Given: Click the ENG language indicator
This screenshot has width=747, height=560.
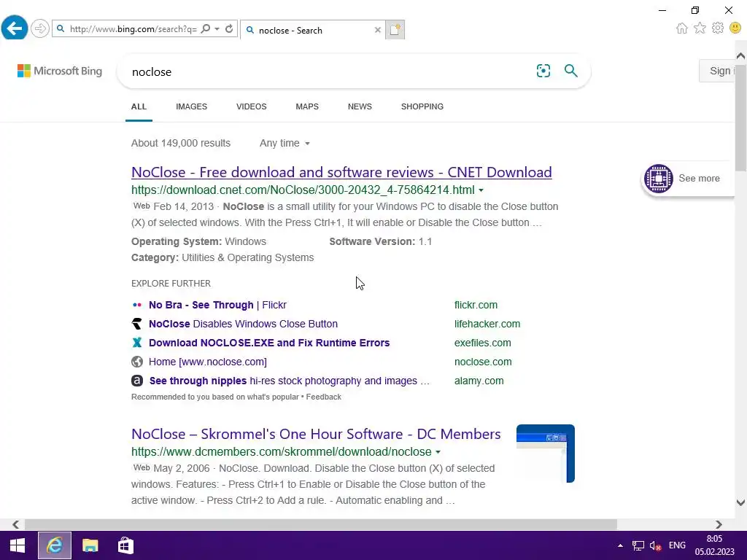Looking at the screenshot, I should point(677,545).
